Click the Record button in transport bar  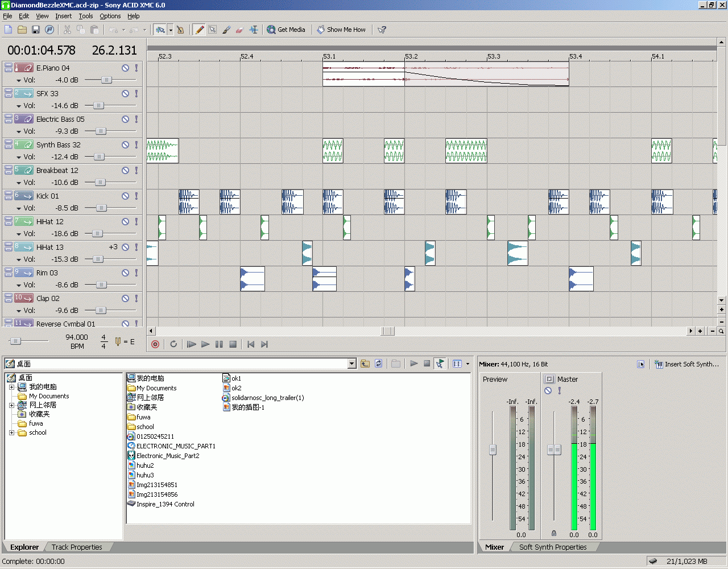click(155, 344)
